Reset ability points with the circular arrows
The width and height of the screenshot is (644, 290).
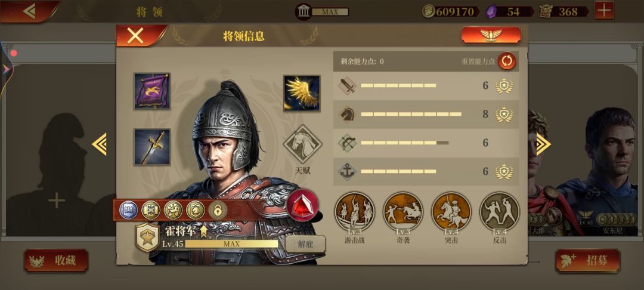click(x=507, y=61)
